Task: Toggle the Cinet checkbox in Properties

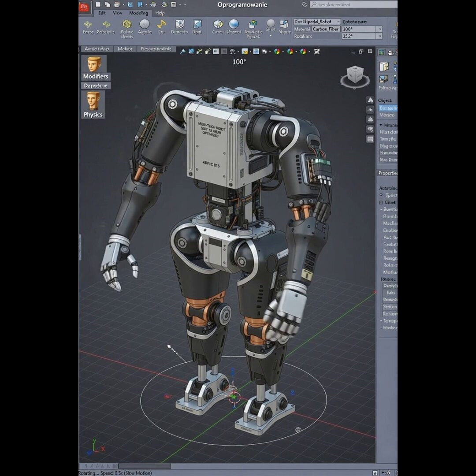Action: pyautogui.click(x=381, y=202)
